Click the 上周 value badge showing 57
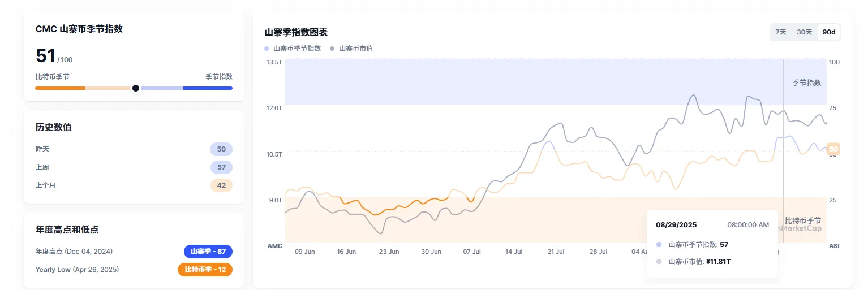Image resolution: width=868 pixels, height=290 pixels. point(221,167)
